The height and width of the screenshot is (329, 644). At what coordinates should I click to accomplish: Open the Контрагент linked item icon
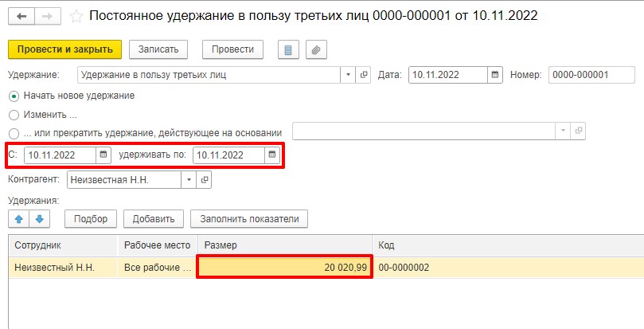pos(204,180)
